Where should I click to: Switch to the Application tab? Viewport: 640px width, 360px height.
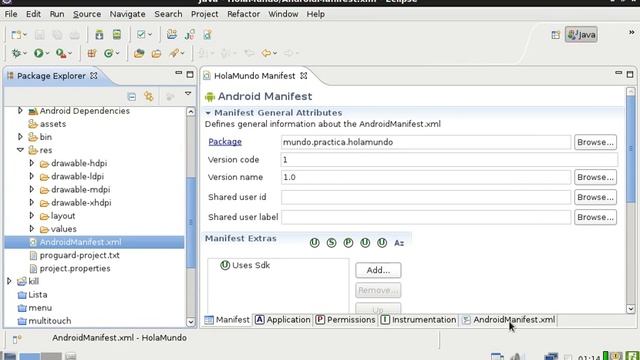[283, 320]
